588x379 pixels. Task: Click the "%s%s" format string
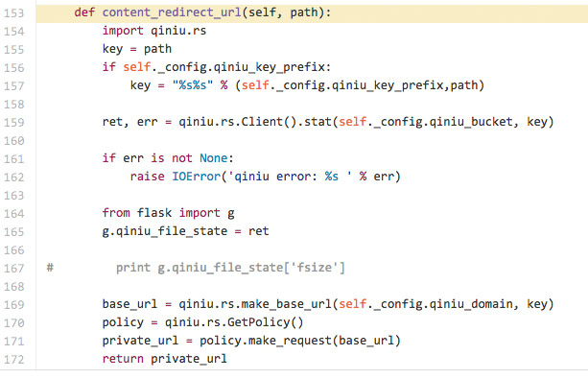pos(193,85)
